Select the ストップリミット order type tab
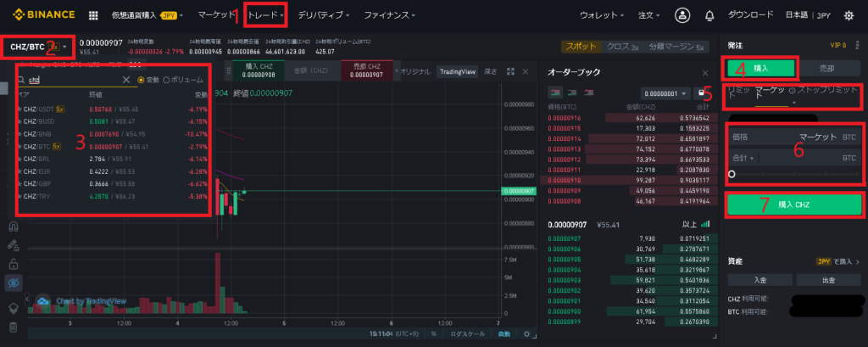The height and width of the screenshot is (347, 868). (x=828, y=89)
